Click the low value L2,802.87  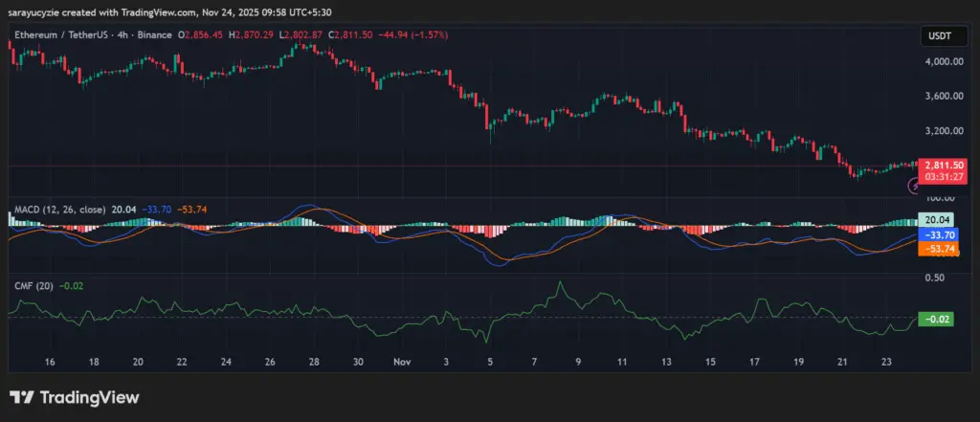coord(300,35)
